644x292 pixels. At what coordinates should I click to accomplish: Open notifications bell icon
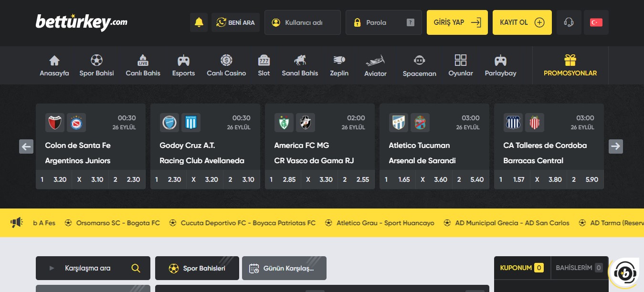coord(199,22)
